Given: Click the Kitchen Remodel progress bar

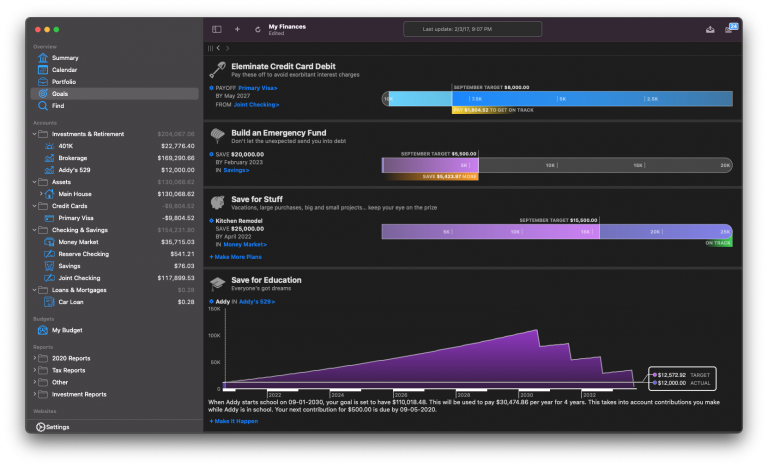Looking at the screenshot, I should click(557, 232).
